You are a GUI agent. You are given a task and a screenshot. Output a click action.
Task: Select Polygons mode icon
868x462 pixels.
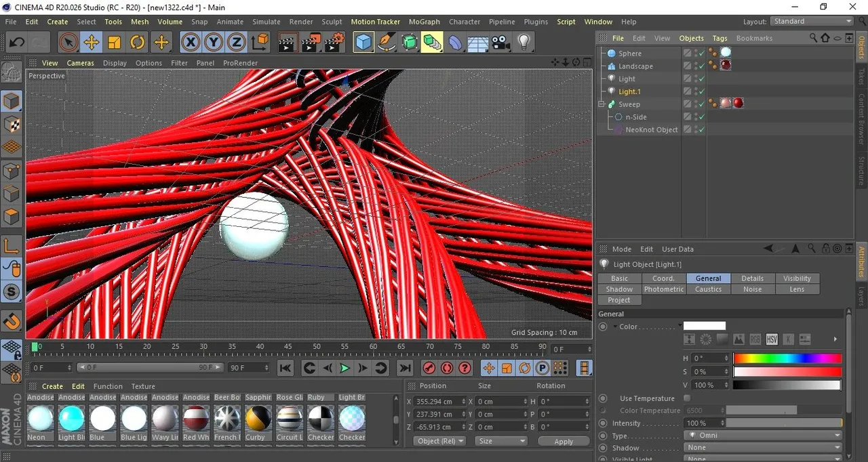coord(12,217)
